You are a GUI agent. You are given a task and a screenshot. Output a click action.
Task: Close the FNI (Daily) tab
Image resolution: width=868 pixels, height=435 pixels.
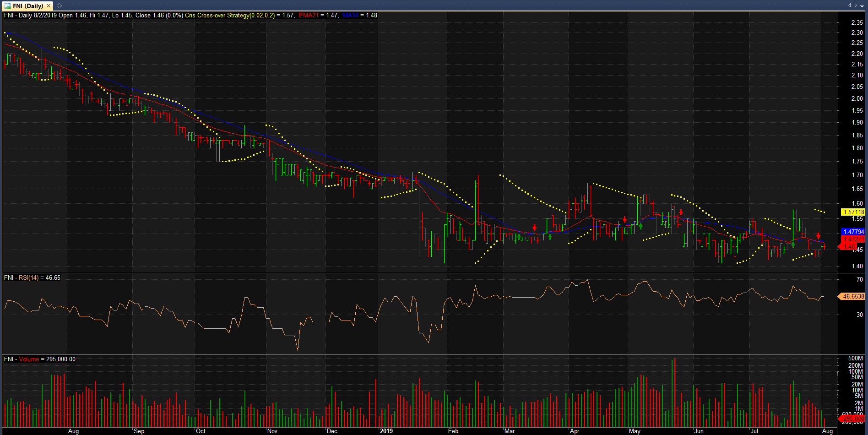pos(49,6)
